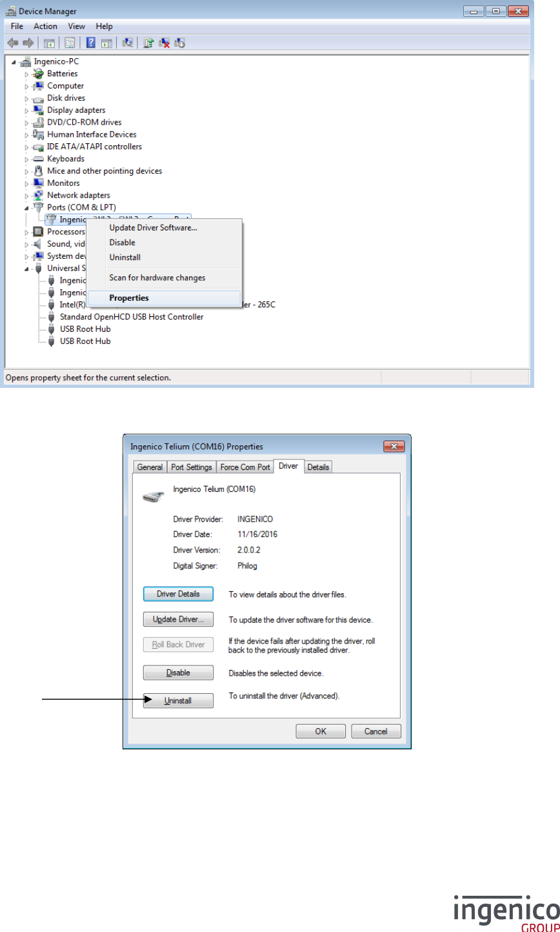Click the red X Uninstall toolbar icon

tap(165, 43)
